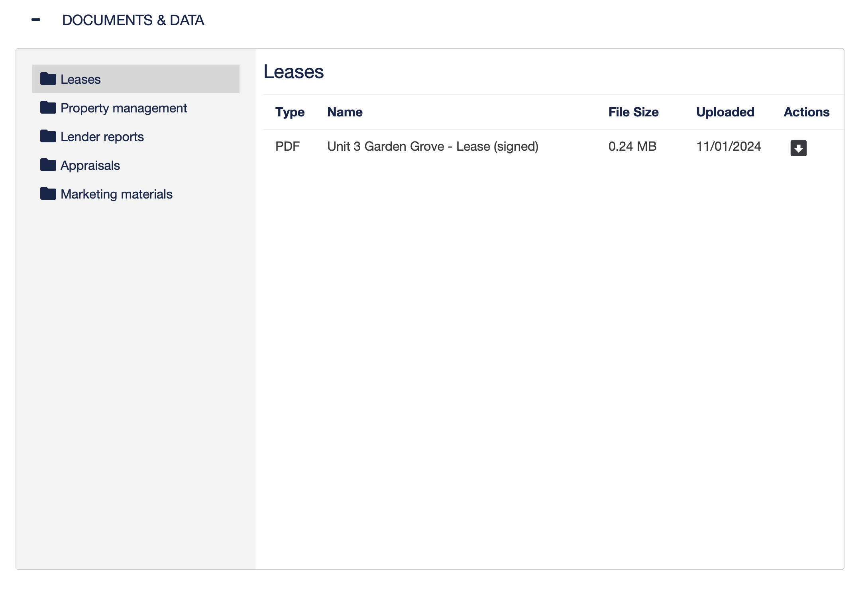
Task: Click the Appraisals folder icon
Action: click(x=48, y=165)
